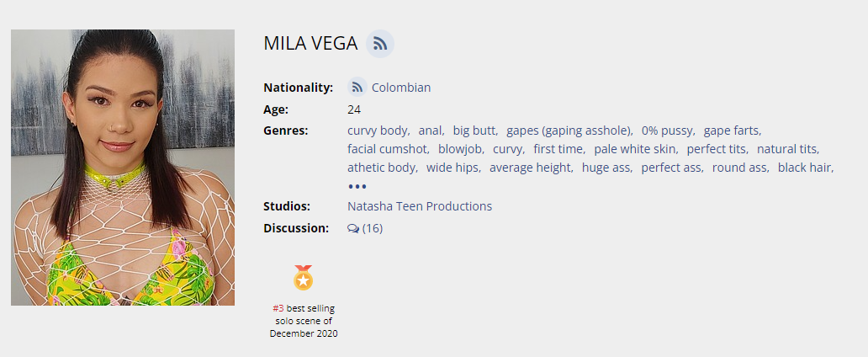Select the "first time" genre tag
The image size is (868, 357).
(x=558, y=149)
